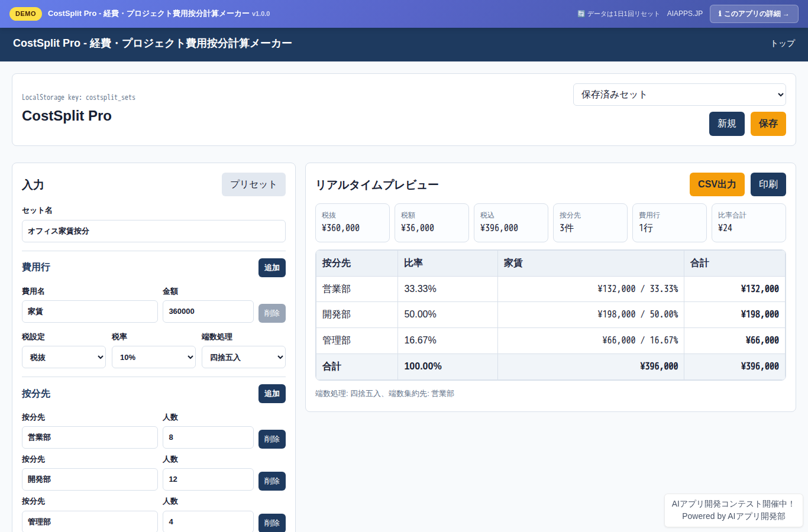Click the 新規 button

click(x=727, y=124)
